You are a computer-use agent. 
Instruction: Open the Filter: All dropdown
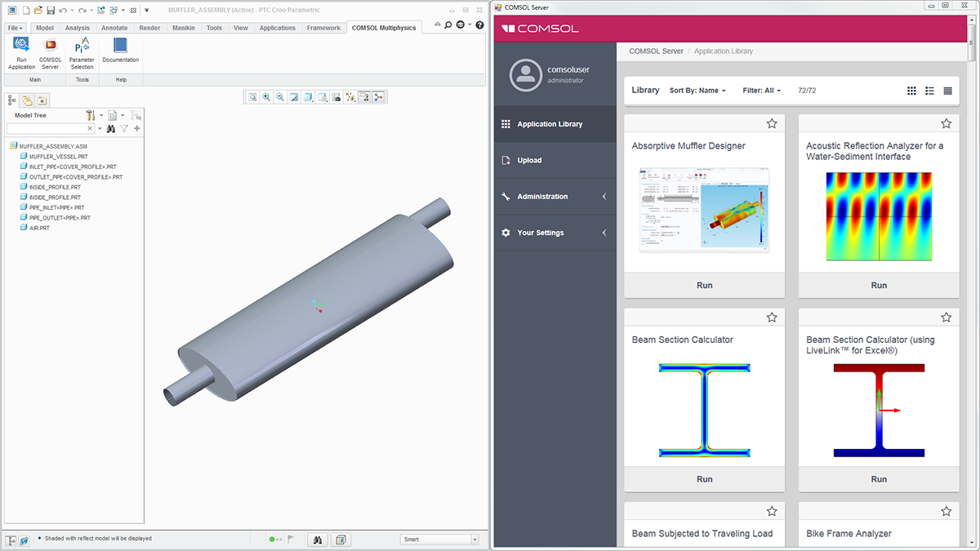761,91
